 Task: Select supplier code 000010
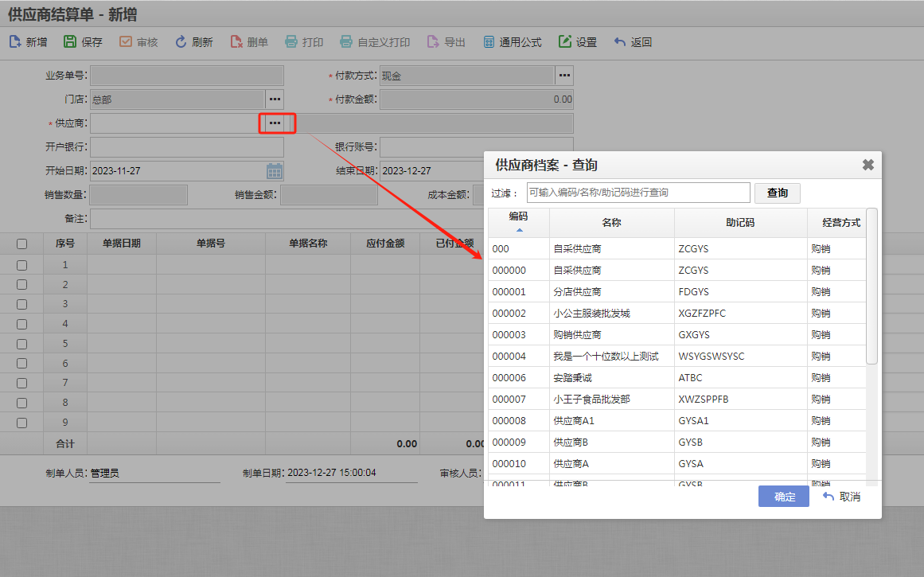pos(509,464)
